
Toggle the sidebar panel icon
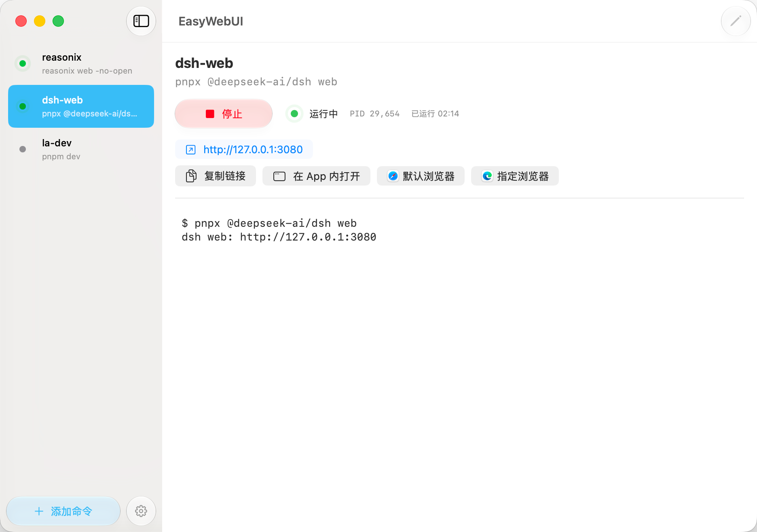tap(141, 21)
